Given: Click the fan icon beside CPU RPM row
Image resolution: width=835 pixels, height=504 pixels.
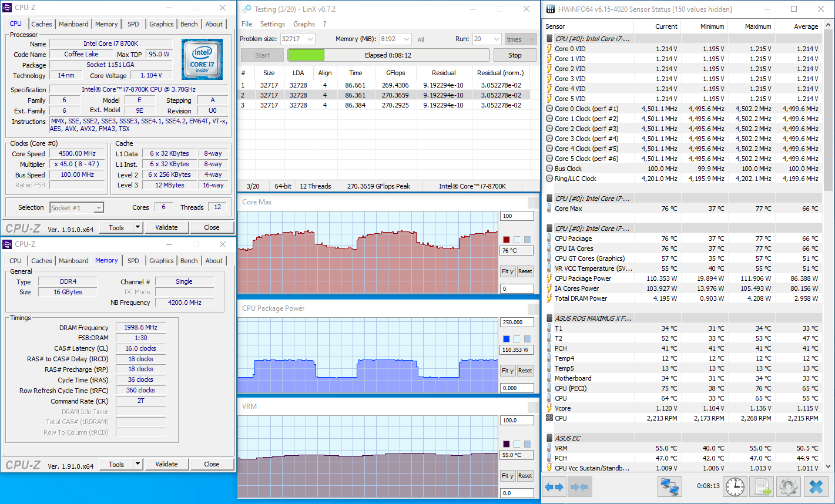Looking at the screenshot, I should coord(549,418).
